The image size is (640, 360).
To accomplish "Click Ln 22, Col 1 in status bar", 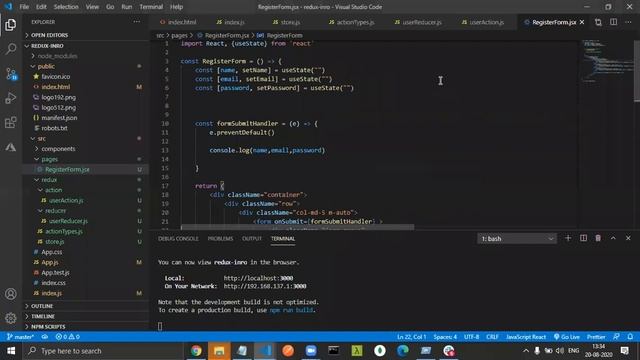I will [411, 337].
